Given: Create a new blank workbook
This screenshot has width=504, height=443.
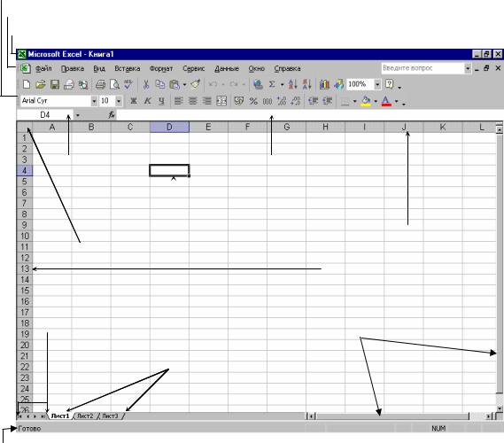Looking at the screenshot, I should click(27, 84).
